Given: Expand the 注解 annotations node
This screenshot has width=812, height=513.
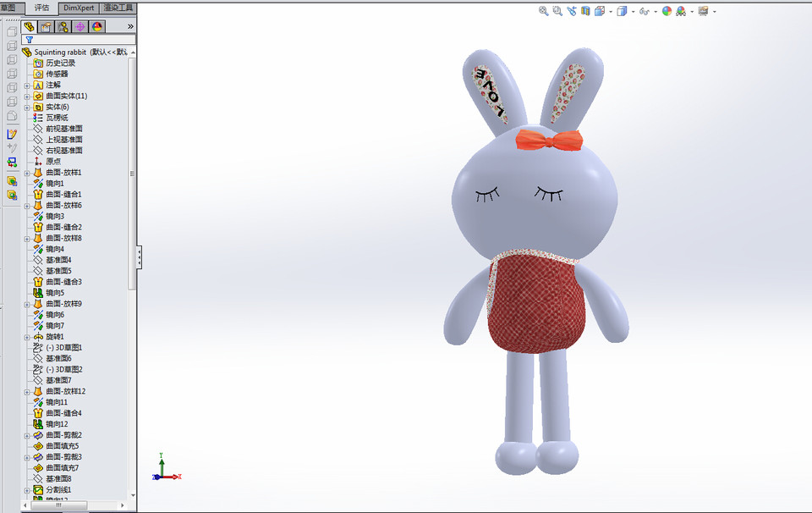Looking at the screenshot, I should coord(26,85).
